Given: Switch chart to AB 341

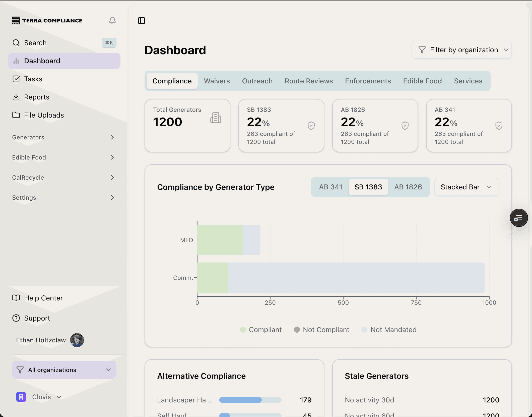Looking at the screenshot, I should [330, 187].
